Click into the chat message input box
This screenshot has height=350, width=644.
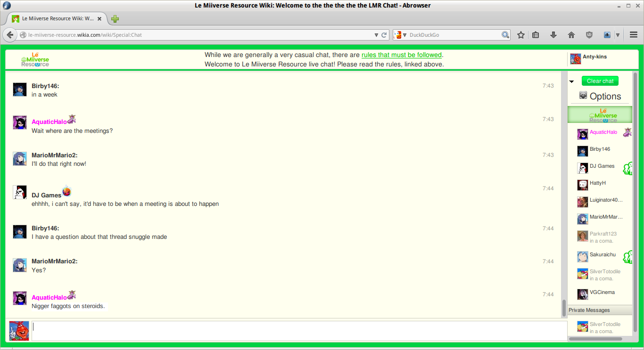coord(299,331)
